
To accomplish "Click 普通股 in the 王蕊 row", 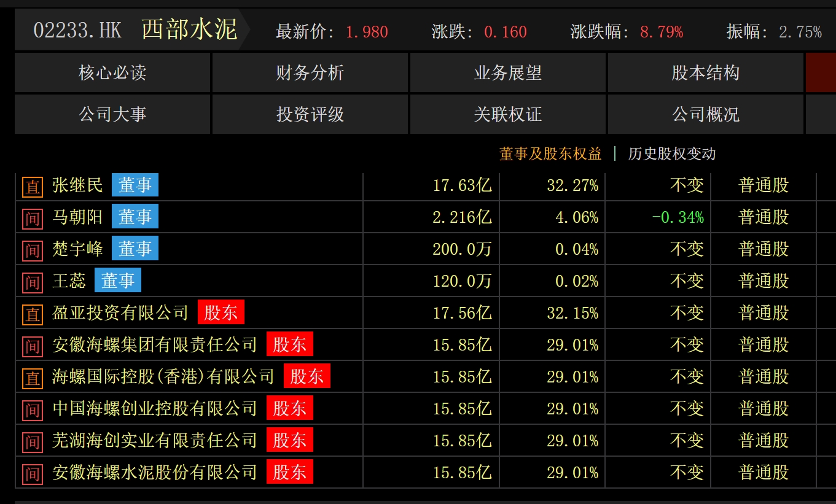I will [764, 281].
